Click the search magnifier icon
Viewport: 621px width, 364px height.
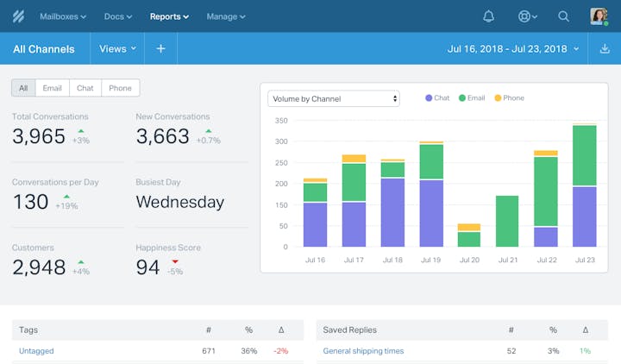pyautogui.click(x=563, y=16)
